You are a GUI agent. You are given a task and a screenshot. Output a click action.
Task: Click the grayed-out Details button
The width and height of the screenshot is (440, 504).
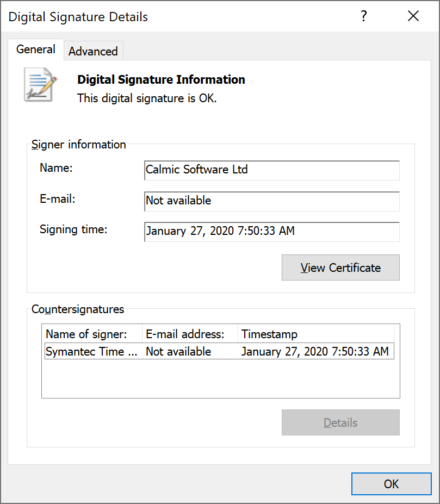(x=340, y=422)
